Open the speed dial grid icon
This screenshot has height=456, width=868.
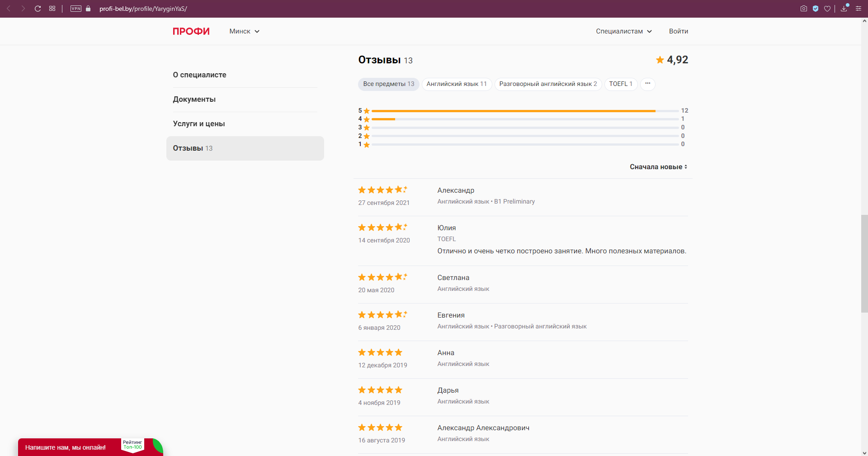52,9
